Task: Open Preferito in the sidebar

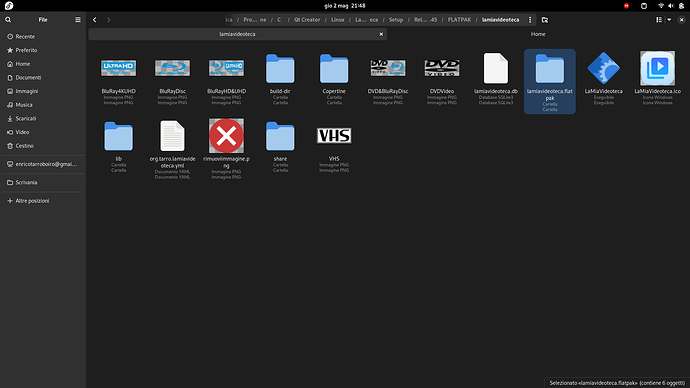Action: click(43, 50)
